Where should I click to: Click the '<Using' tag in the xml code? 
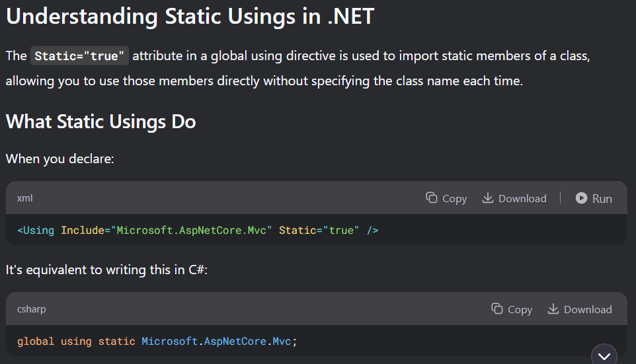point(36,231)
